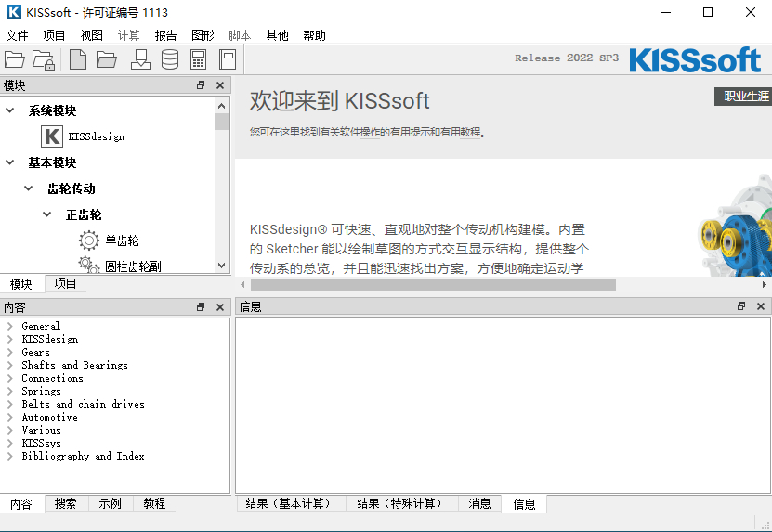Image resolution: width=772 pixels, height=532 pixels.
Task: Expand the General content node
Action: (10, 326)
